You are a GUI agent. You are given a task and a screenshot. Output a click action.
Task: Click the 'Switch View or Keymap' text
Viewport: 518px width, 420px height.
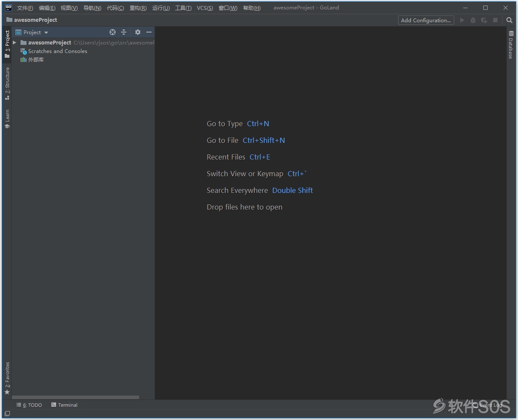pos(245,174)
